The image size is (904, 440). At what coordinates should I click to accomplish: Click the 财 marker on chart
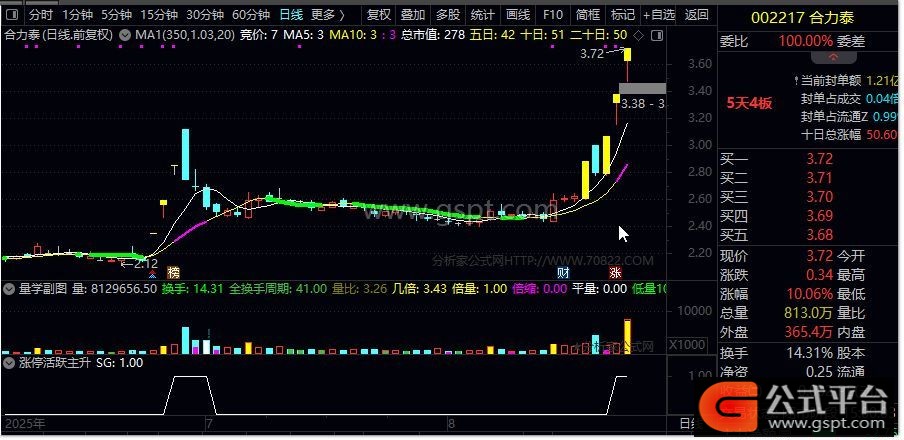tap(563, 272)
